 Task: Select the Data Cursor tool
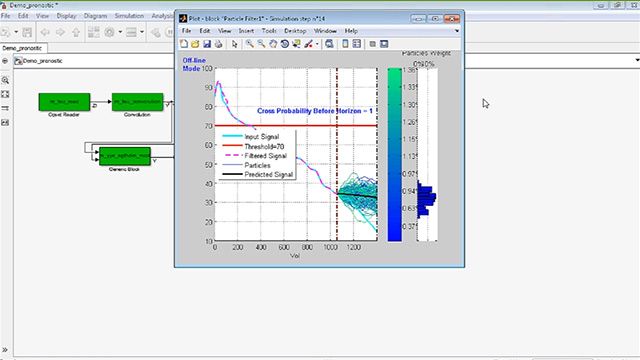click(296, 44)
